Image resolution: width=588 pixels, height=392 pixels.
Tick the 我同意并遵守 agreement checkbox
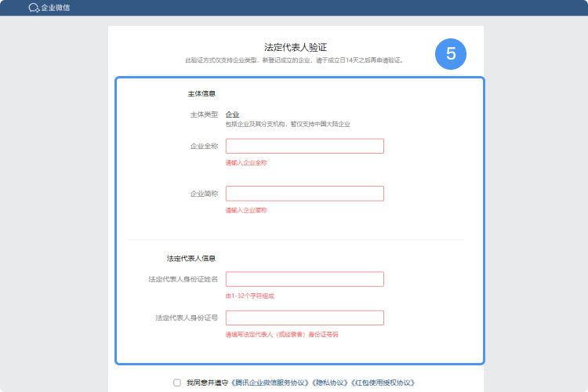pos(176,383)
